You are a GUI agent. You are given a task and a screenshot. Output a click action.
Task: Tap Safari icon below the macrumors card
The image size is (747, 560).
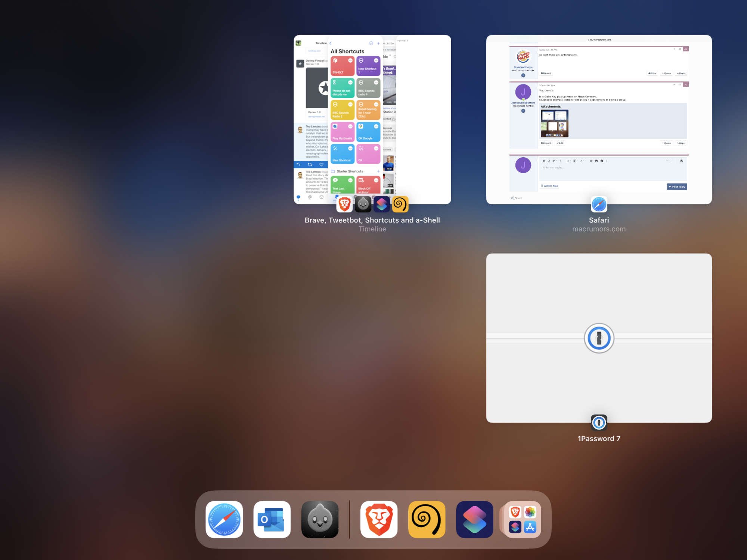point(599,204)
